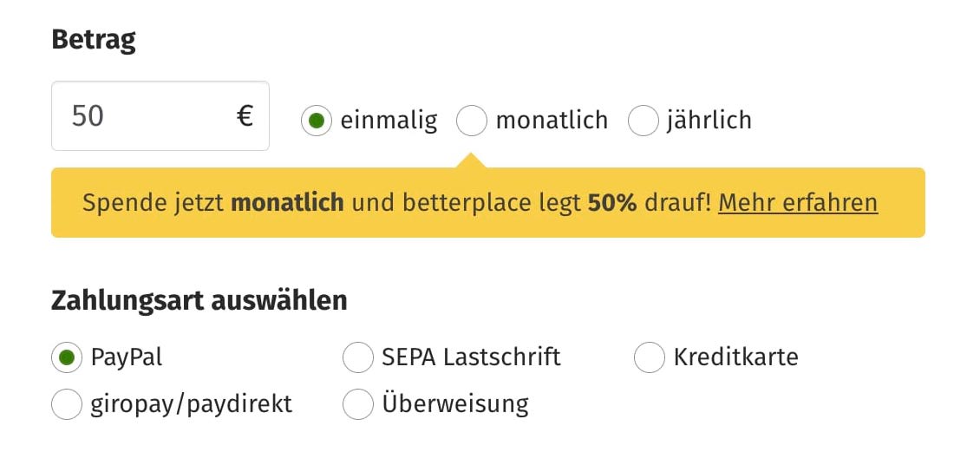Pick the giropay/paydirekt radio button
This screenshot has width=980, height=452.
(x=66, y=403)
